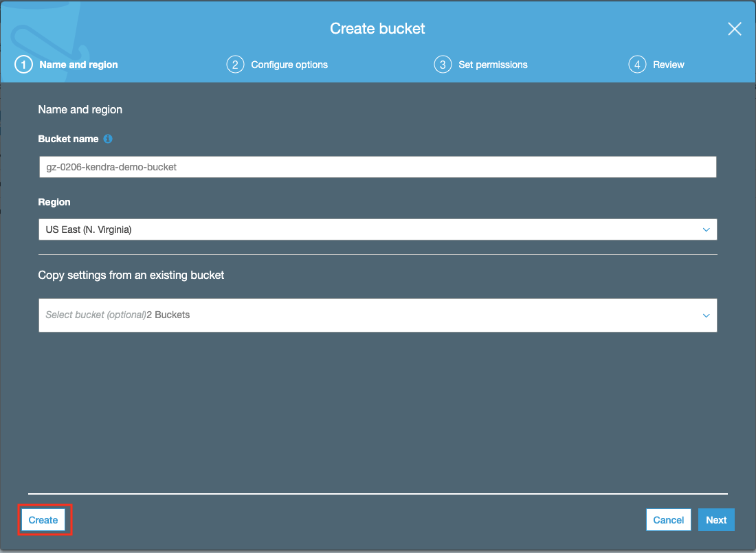Click the Bucket name info icon
The height and width of the screenshot is (553, 756).
point(108,139)
